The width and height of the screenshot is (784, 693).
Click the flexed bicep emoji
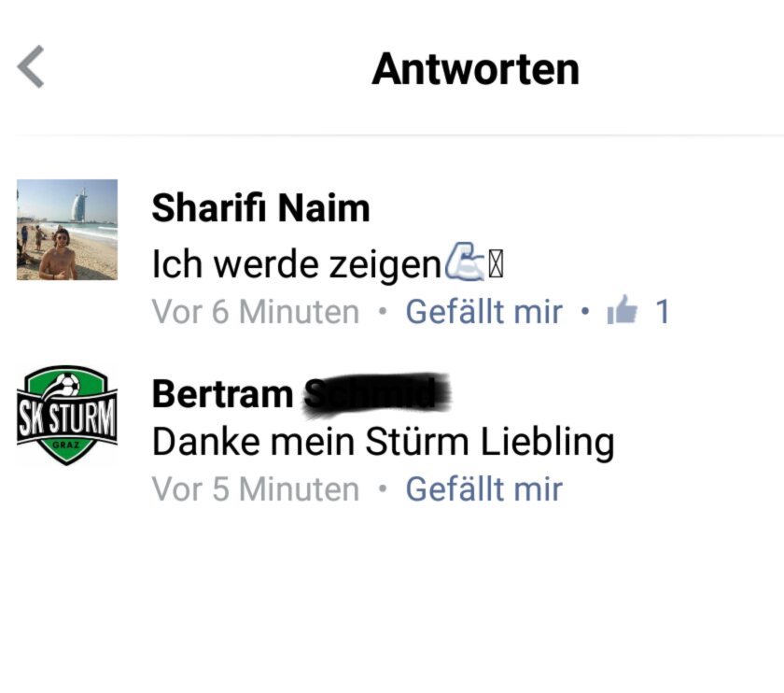click(465, 262)
